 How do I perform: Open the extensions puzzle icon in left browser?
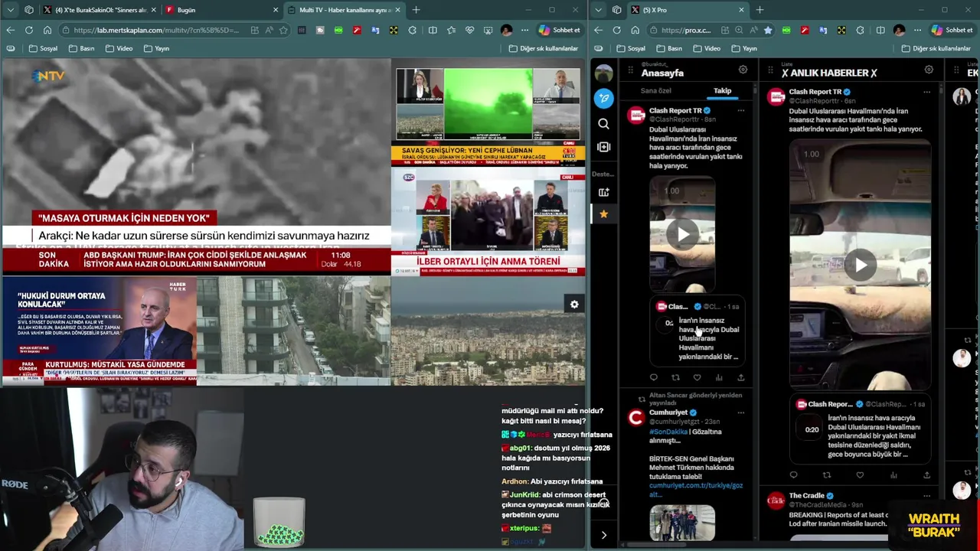[x=413, y=30]
